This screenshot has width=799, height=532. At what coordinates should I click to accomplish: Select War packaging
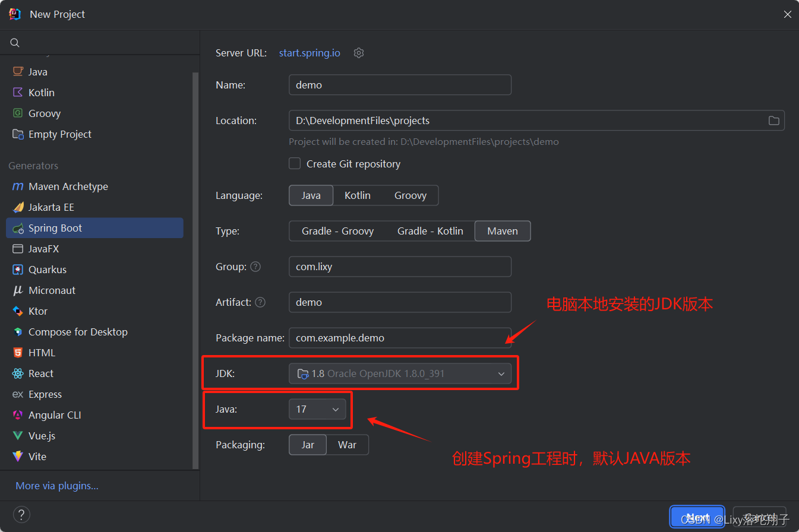point(348,445)
